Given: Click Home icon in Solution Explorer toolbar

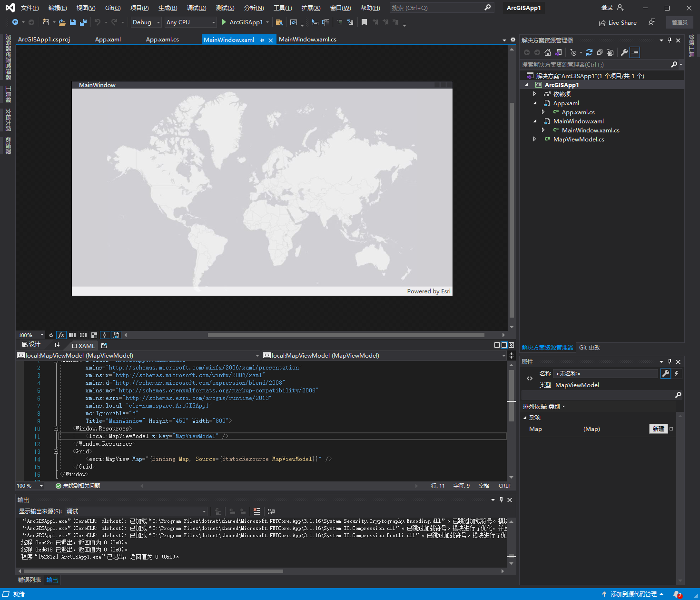Looking at the screenshot, I should point(548,52).
